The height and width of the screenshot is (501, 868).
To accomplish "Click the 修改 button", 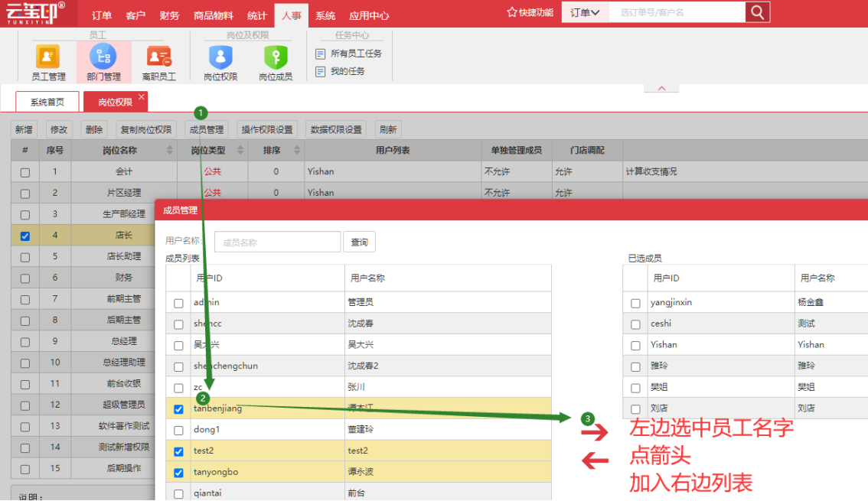I will click(59, 129).
